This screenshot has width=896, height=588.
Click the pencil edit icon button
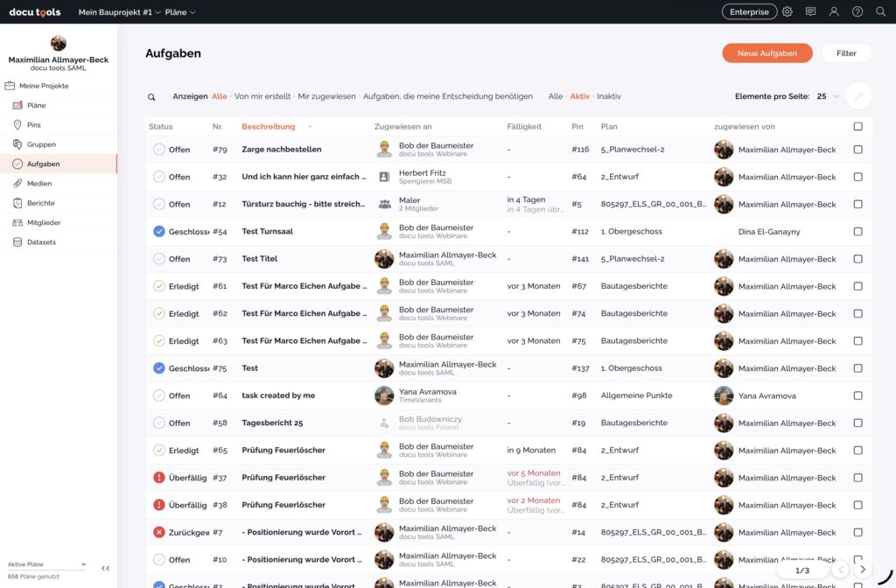point(858,96)
